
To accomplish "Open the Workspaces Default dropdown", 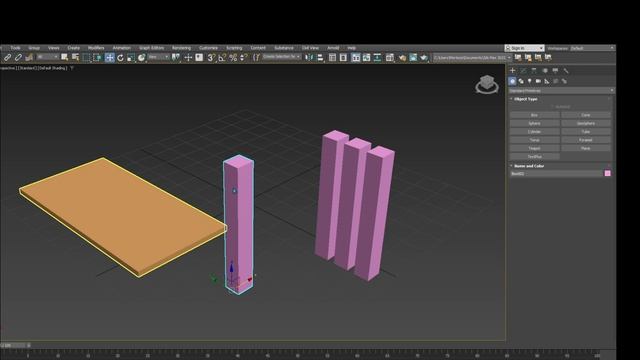I will pos(592,48).
